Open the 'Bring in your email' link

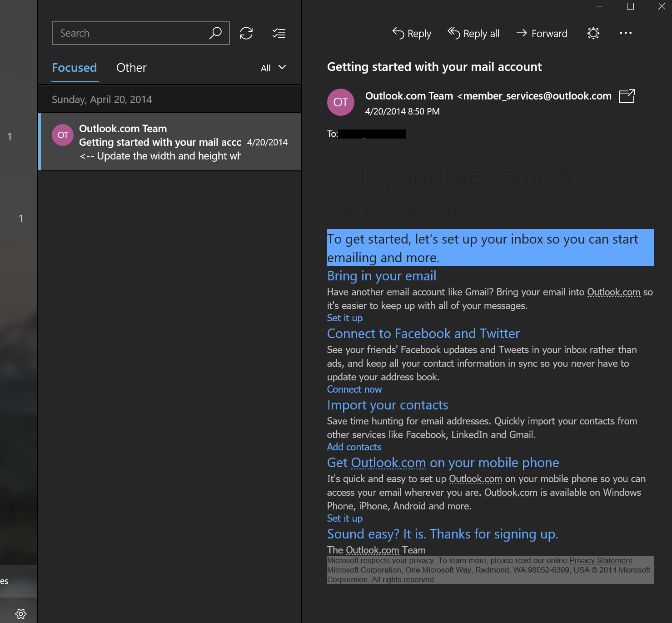click(x=382, y=276)
